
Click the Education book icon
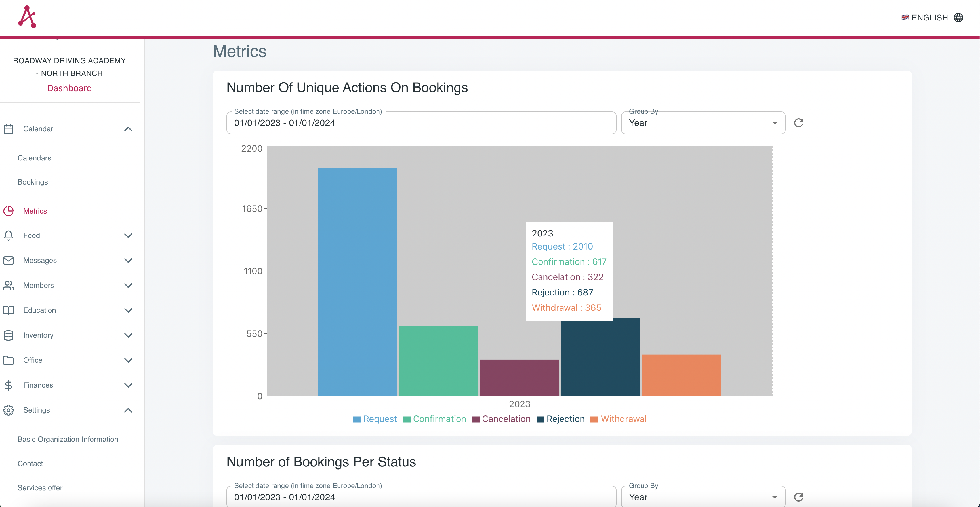[9, 310]
